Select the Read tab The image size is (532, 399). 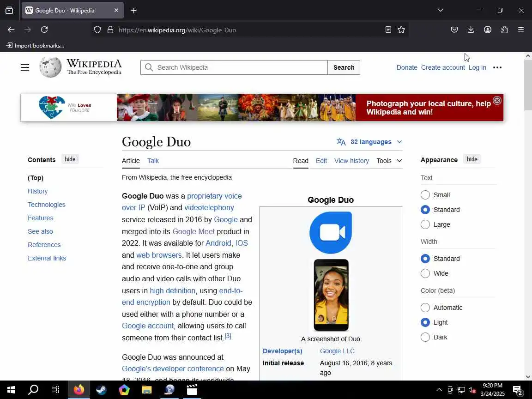[x=301, y=161]
